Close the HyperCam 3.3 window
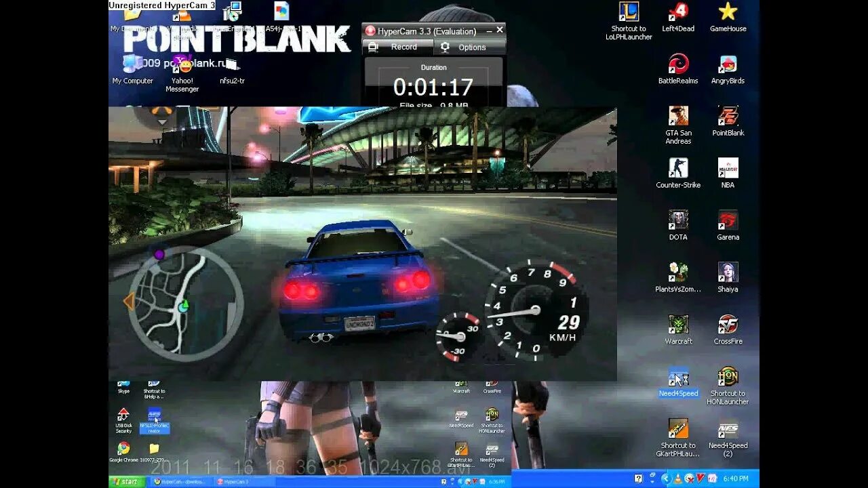The width and height of the screenshot is (868, 488). [x=500, y=30]
